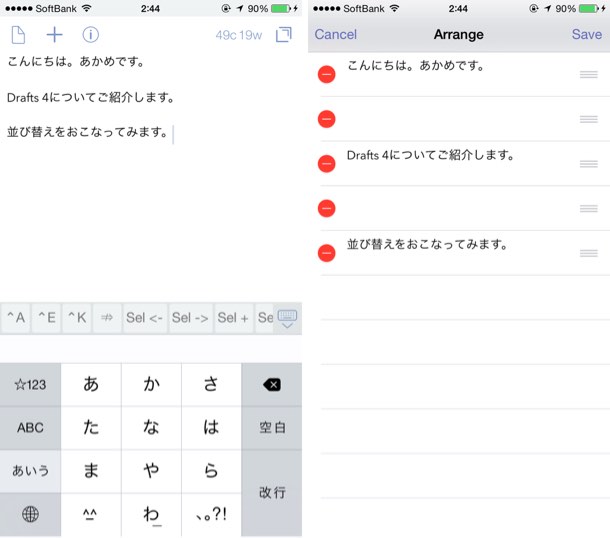Tap reorder handle of second blank row
Viewport: 610px width, 538px height.
(x=589, y=209)
